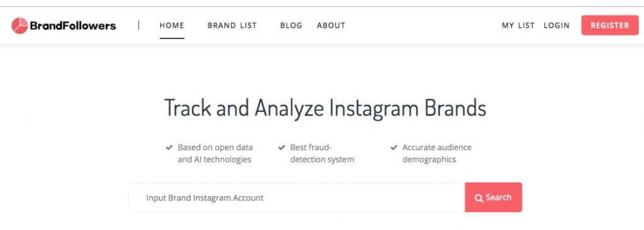
Task: Go to the BRAND LIST page
Action: pyautogui.click(x=232, y=26)
